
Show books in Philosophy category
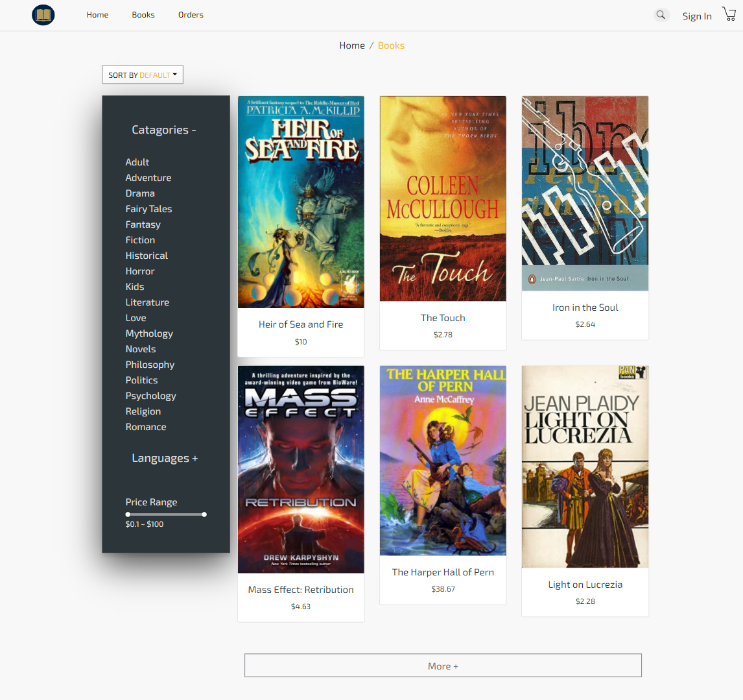[150, 365]
